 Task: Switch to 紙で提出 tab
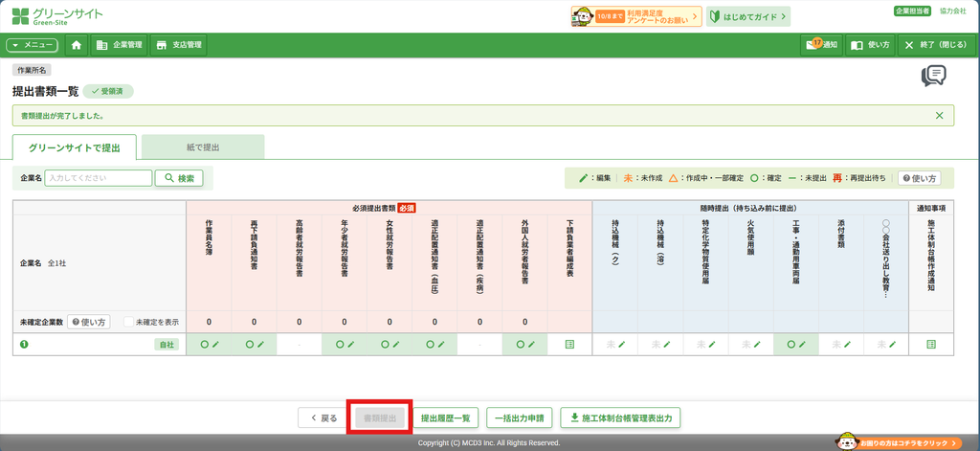click(203, 147)
